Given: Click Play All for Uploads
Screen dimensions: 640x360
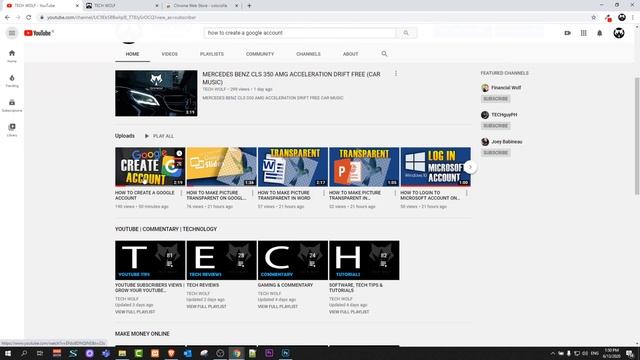Looking at the screenshot, I should click(x=159, y=136).
